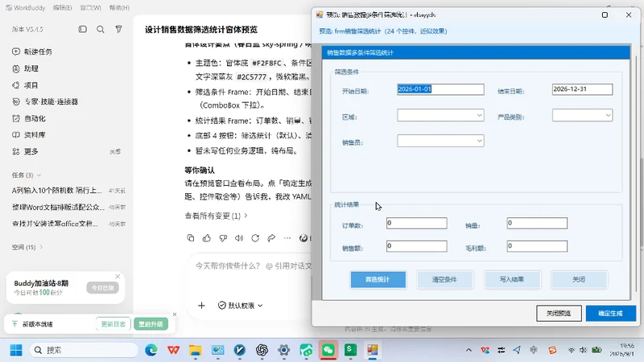Click the 毛利额 result field
The width and height of the screenshot is (644, 362).
pos(537,246)
